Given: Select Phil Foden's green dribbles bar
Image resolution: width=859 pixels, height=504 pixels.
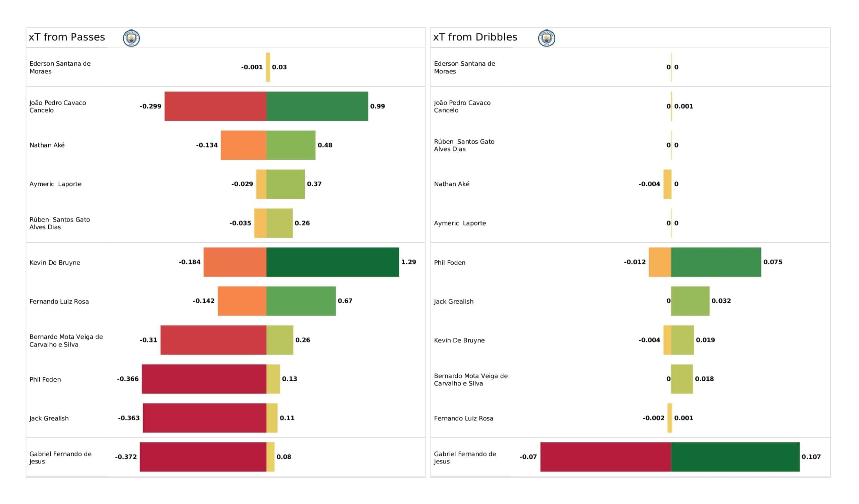Looking at the screenshot, I should click(716, 262).
